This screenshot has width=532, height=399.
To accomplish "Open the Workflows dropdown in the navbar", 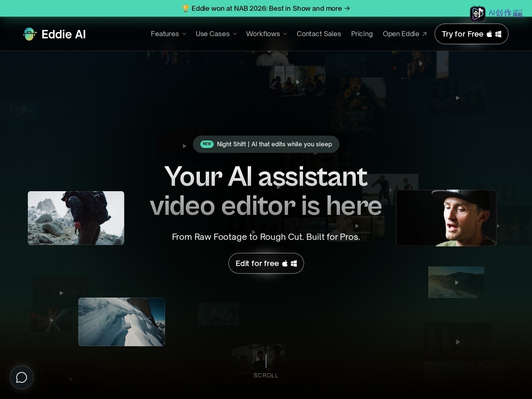I will (266, 34).
